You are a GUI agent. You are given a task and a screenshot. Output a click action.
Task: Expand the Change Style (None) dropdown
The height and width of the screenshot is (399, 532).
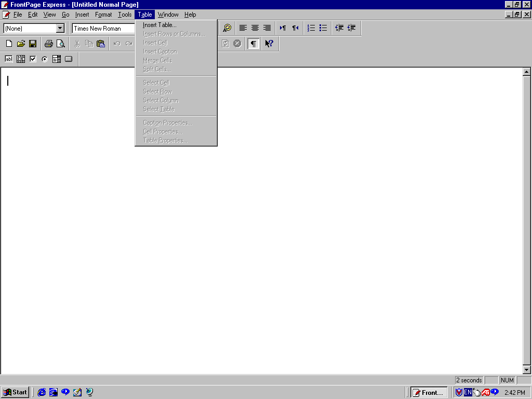tap(60, 29)
